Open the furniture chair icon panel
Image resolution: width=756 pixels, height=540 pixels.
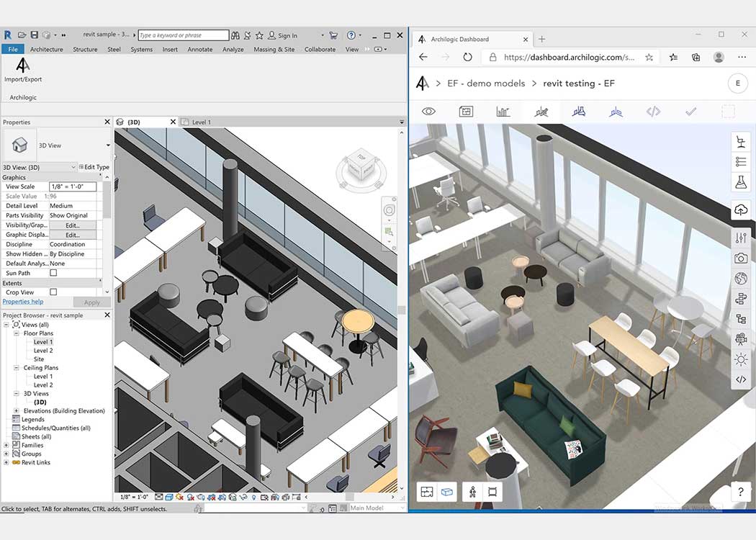pos(740,142)
